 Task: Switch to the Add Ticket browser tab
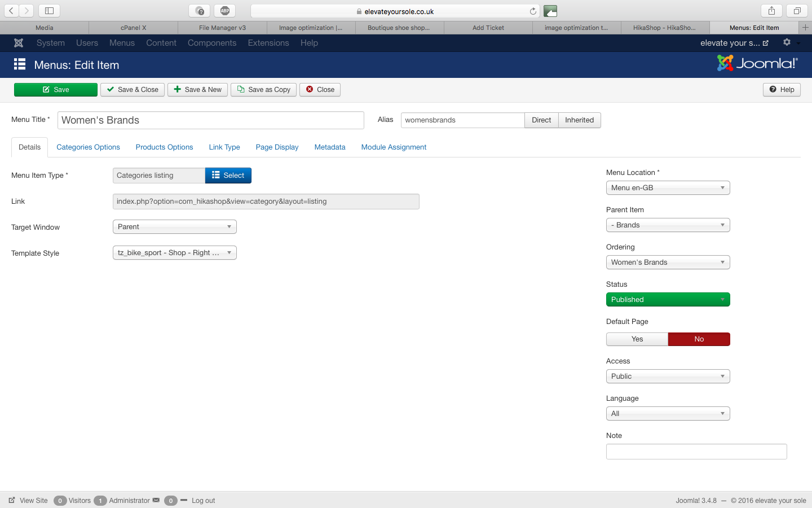(x=488, y=28)
